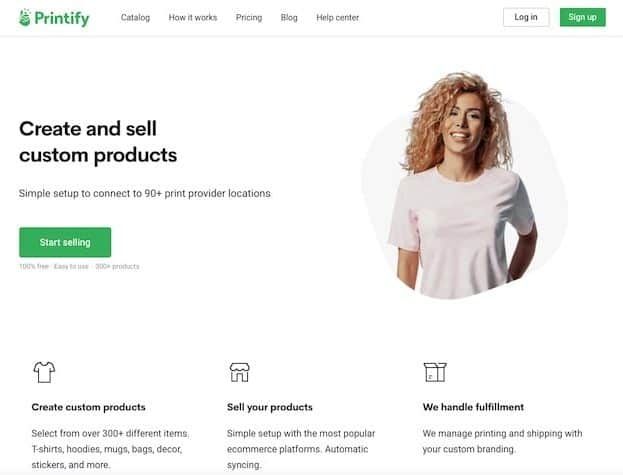Open the Catalog menu item

(135, 17)
